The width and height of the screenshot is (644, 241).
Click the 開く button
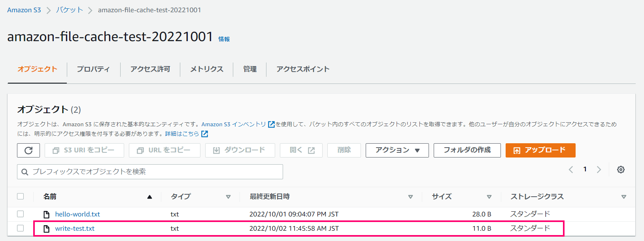pos(301,150)
